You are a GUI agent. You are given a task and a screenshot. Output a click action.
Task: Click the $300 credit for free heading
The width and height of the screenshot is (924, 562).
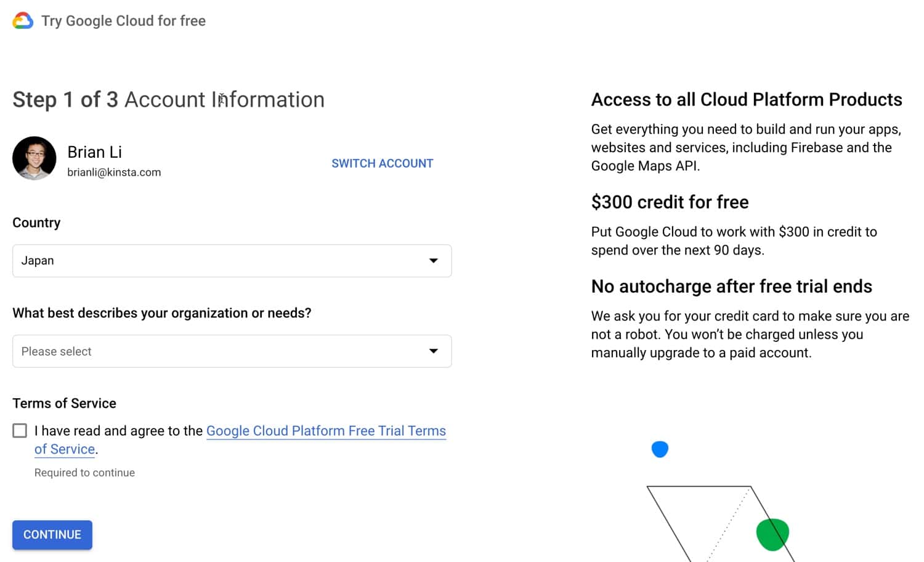point(670,202)
